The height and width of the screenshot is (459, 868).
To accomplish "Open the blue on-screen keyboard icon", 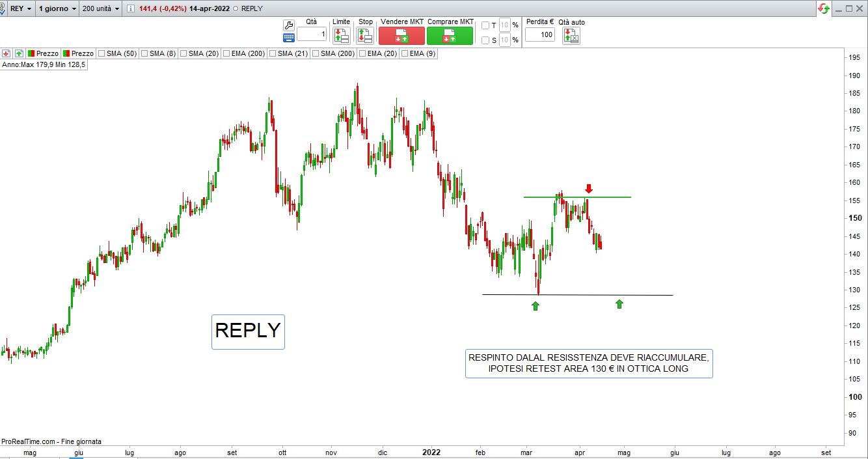I will point(289,38).
